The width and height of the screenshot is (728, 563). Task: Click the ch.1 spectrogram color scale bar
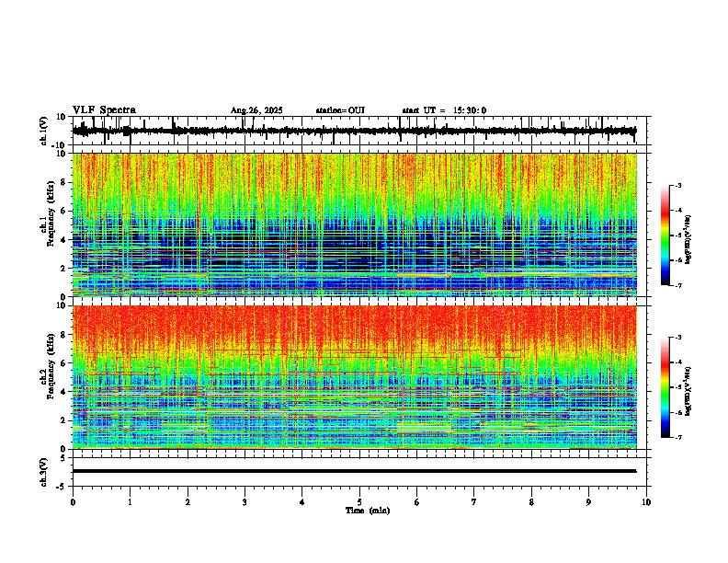(x=665, y=236)
